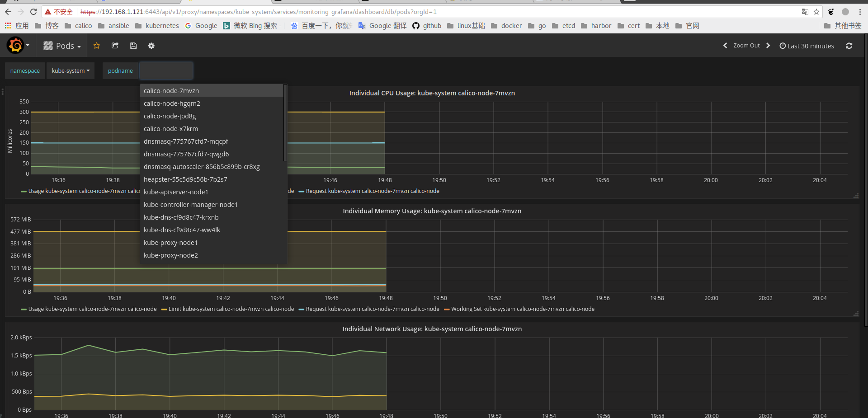Open Individual Network Usage panel title menu
Screen dimensions: 868x418
click(x=432, y=329)
